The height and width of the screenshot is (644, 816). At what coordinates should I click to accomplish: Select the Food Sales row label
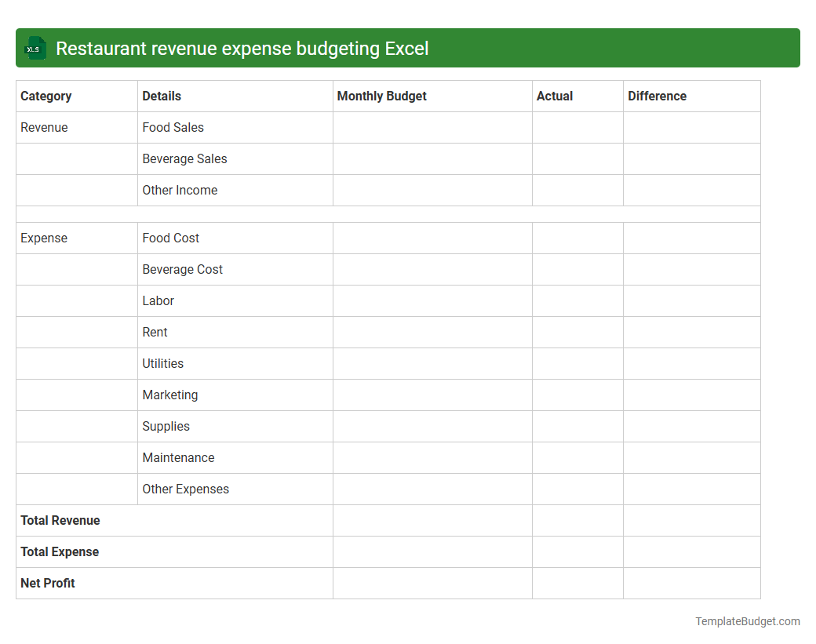point(173,127)
